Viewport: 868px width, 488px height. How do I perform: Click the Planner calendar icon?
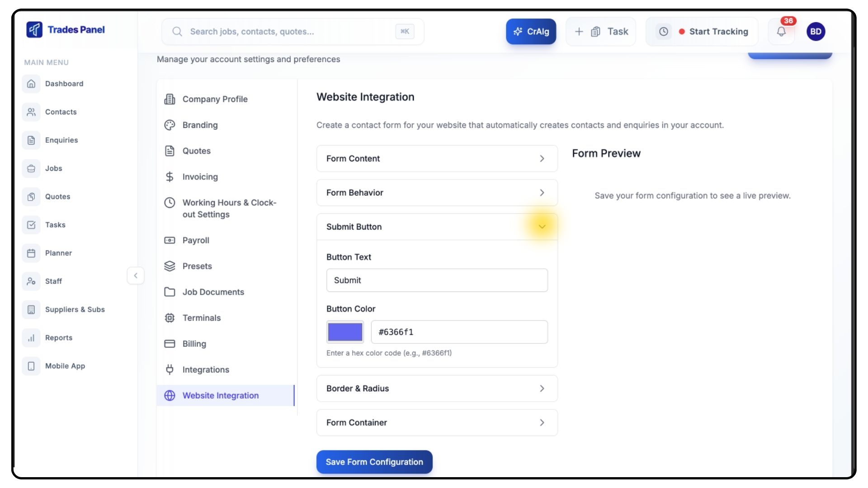click(x=31, y=253)
